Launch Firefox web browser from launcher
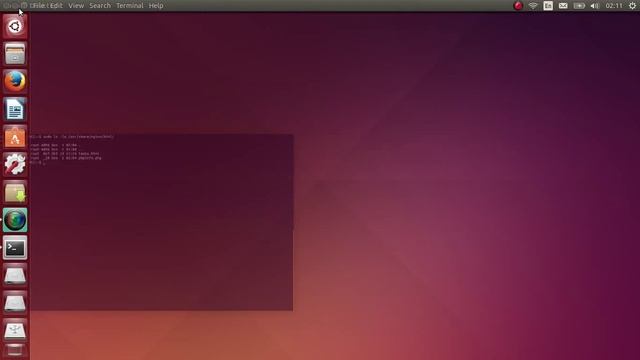Image resolution: width=640 pixels, height=360 pixels. tap(15, 81)
